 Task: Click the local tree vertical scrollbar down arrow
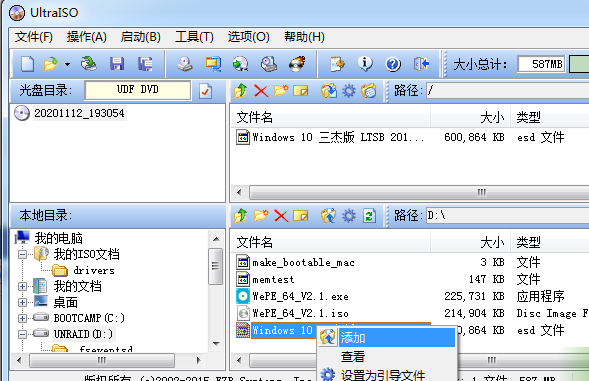pos(216,343)
